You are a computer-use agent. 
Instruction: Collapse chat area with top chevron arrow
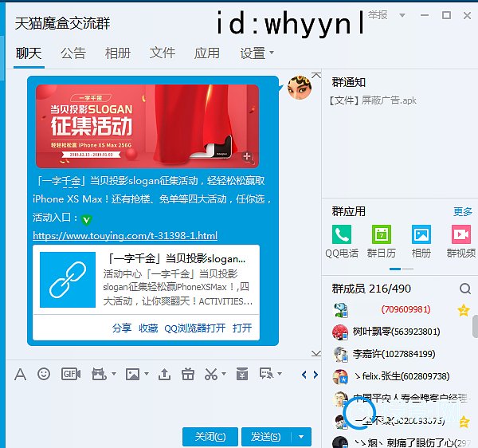pos(316,75)
